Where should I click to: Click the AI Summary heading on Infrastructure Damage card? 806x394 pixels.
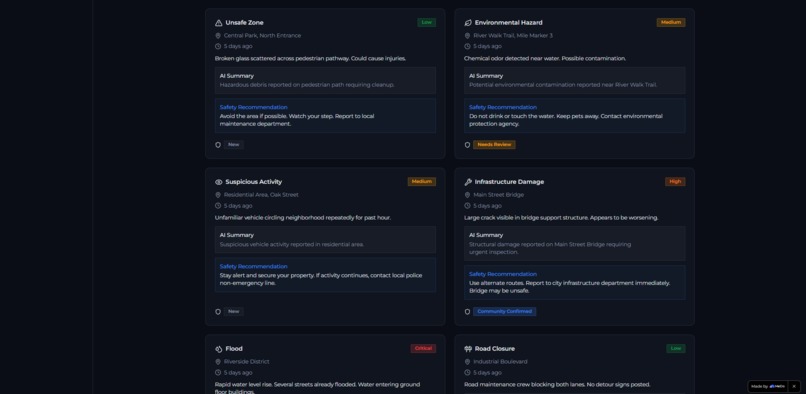(x=486, y=235)
